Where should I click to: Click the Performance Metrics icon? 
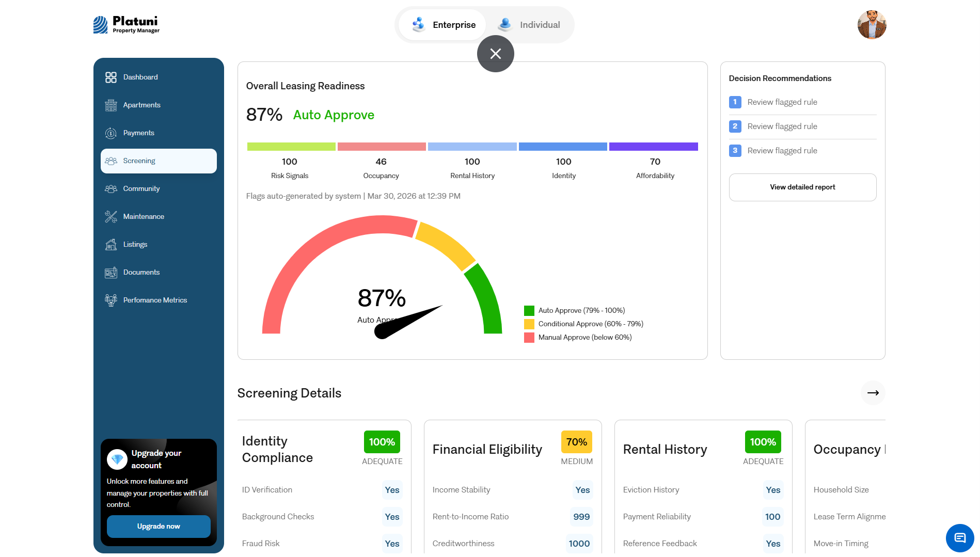111,300
